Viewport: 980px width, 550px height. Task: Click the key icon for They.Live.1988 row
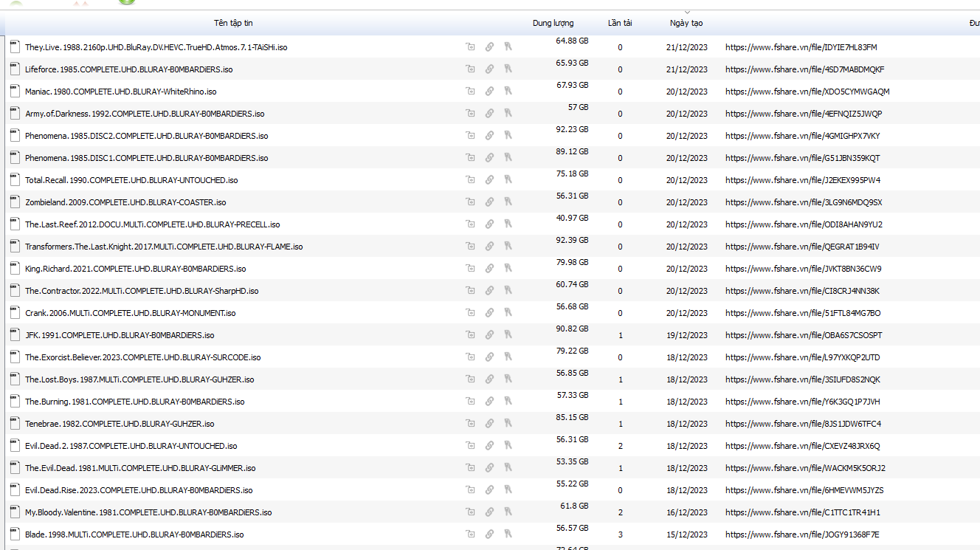coord(508,47)
